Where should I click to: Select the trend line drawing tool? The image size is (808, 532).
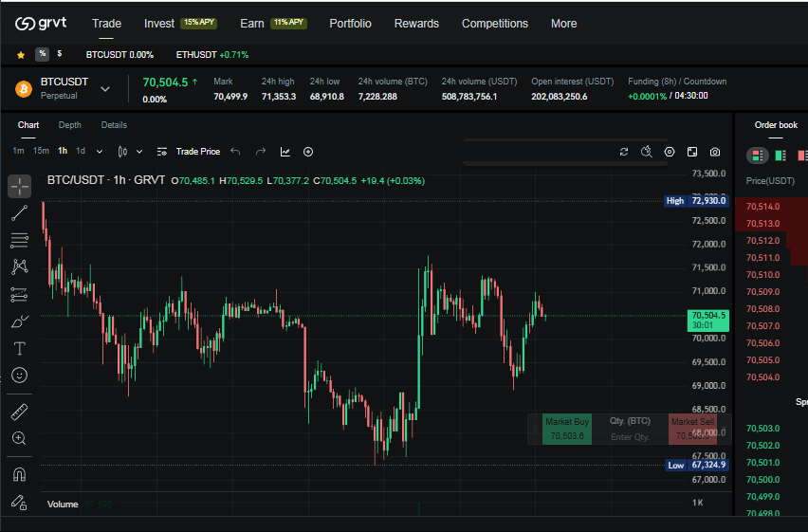[x=20, y=213]
